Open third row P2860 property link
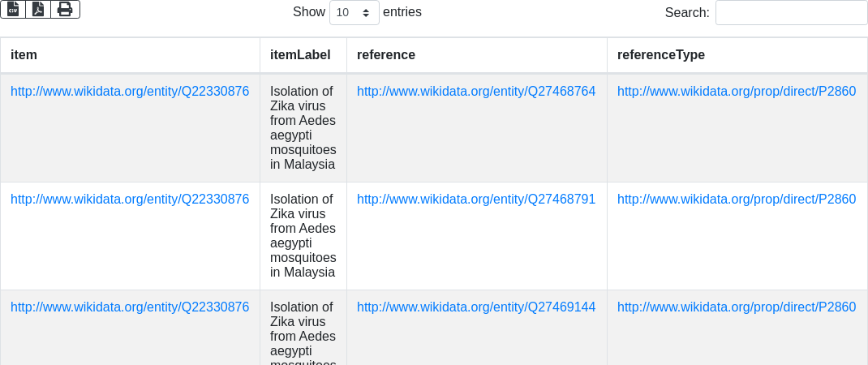Viewport: 868px width, 365px height. coord(737,307)
